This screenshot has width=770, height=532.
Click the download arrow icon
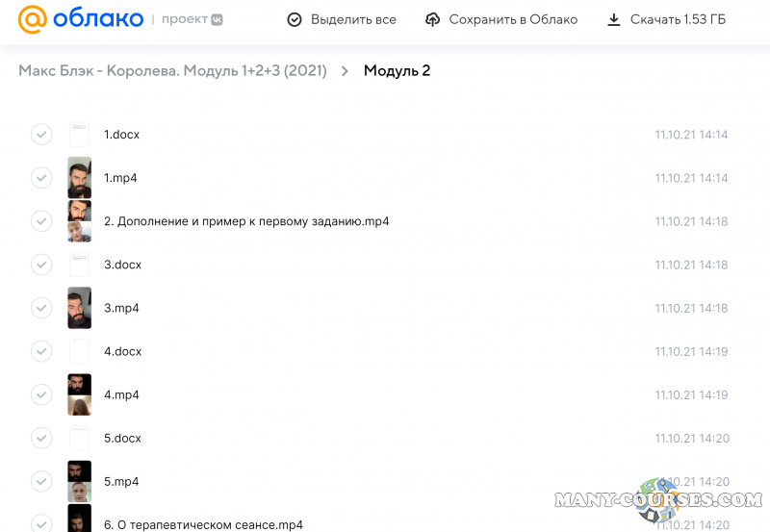point(613,19)
